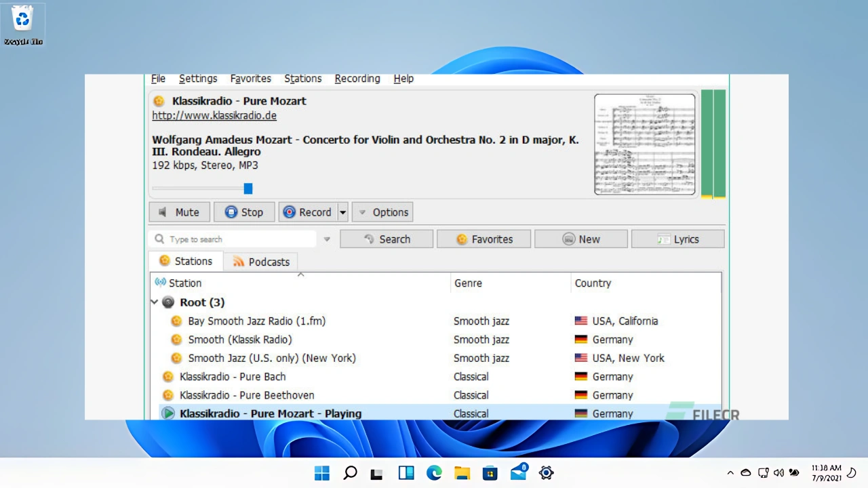Viewport: 868px width, 488px height.
Task: Open the Windows Start menu
Action: click(x=322, y=473)
